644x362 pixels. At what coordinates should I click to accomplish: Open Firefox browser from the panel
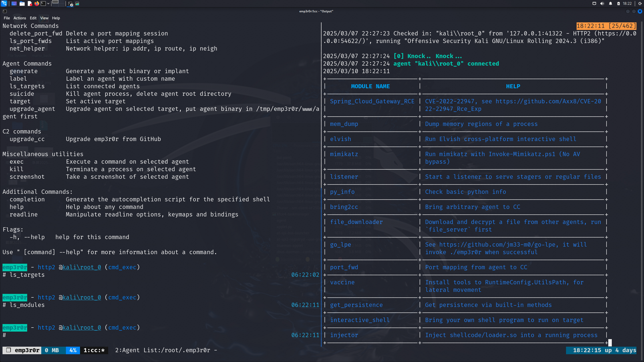(x=37, y=4)
